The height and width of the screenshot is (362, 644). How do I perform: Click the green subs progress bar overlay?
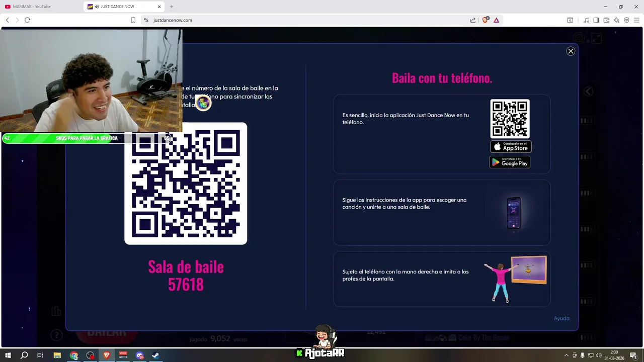click(87, 138)
